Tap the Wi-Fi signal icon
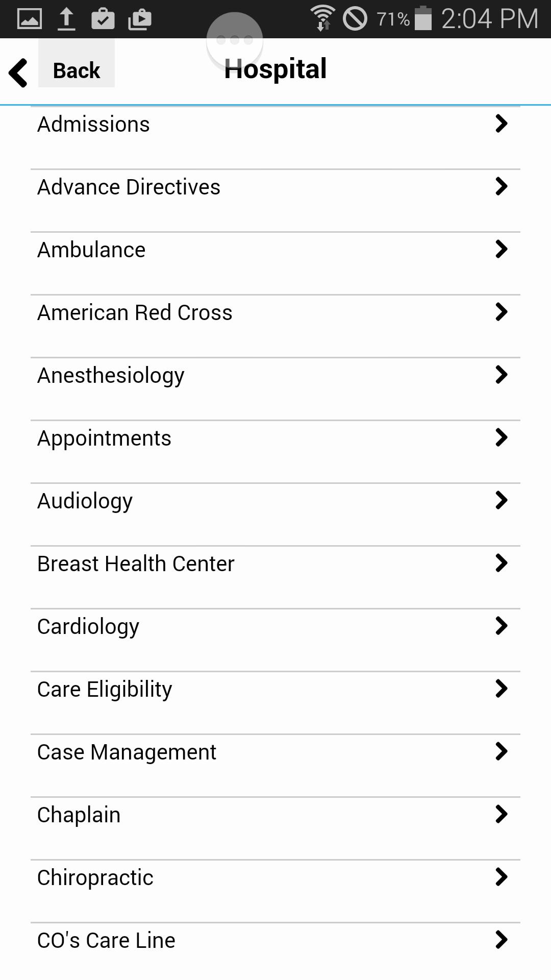Image resolution: width=551 pixels, height=980 pixels. click(x=322, y=18)
